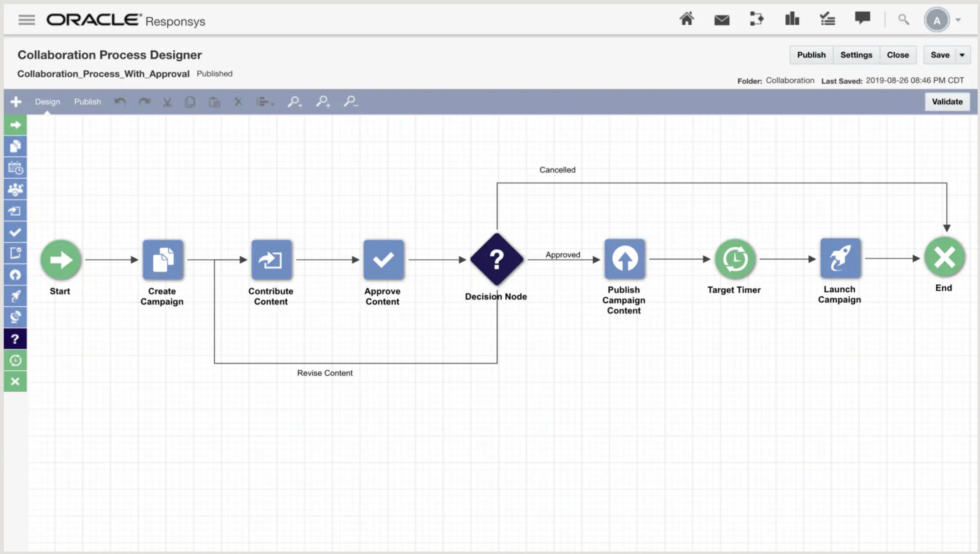The width and height of the screenshot is (980, 554).
Task: Open the insights bar chart icon
Action: pyautogui.click(x=792, y=19)
